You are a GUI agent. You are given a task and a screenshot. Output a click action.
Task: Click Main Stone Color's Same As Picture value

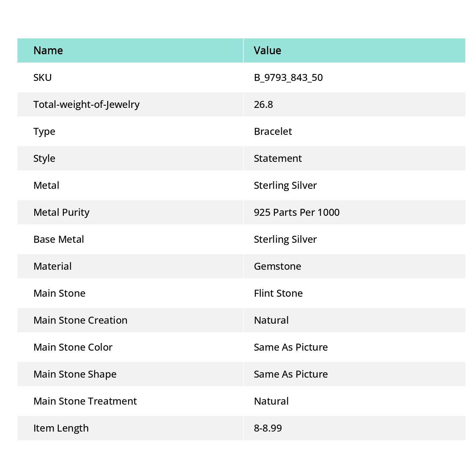click(291, 347)
